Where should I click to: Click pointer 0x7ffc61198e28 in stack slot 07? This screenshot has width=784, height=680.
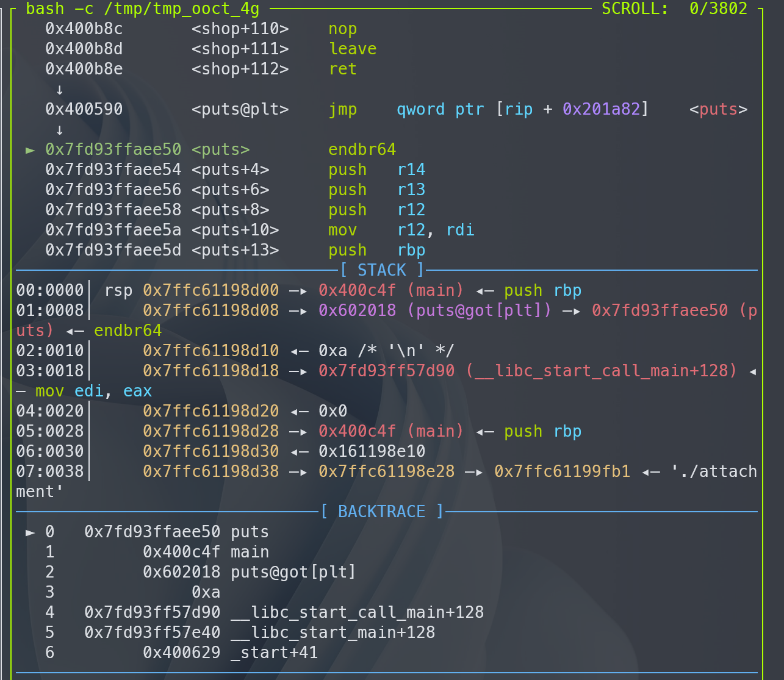pyautogui.click(x=387, y=471)
